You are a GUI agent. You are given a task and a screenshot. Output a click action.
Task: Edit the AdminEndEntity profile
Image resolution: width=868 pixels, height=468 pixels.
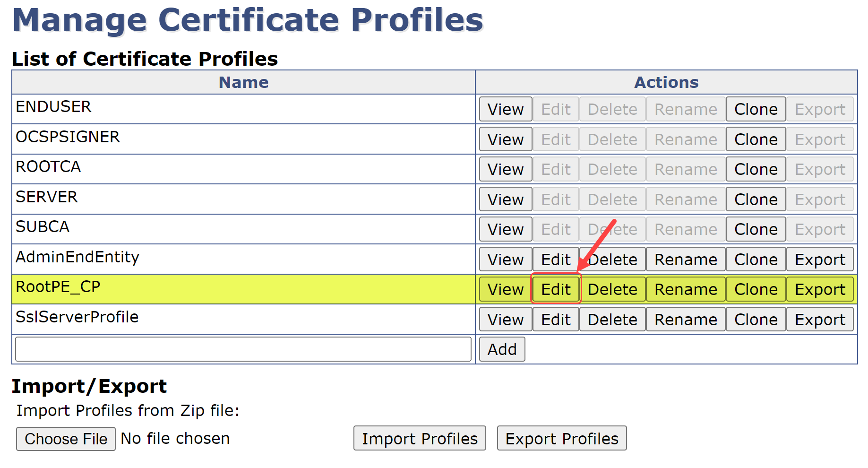click(x=556, y=260)
